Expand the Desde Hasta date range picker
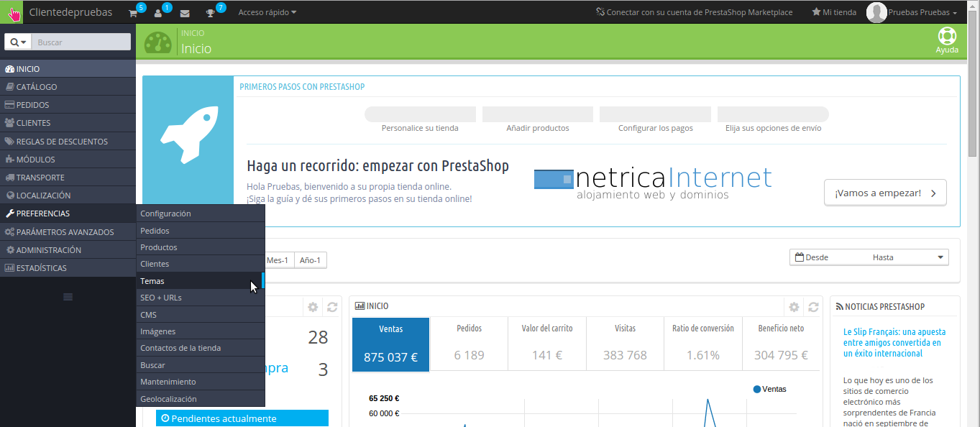Screen dimensions: 980x427 869,257
